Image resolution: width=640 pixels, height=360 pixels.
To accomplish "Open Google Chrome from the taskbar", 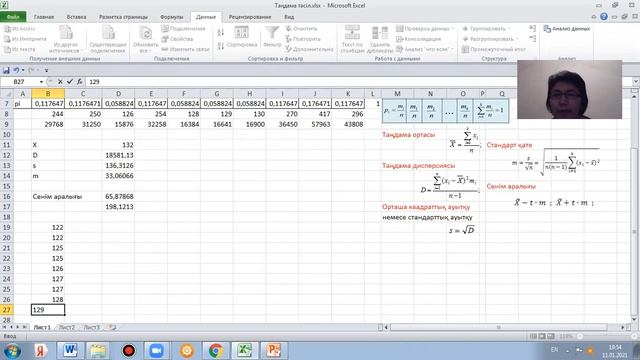I will tap(216, 351).
